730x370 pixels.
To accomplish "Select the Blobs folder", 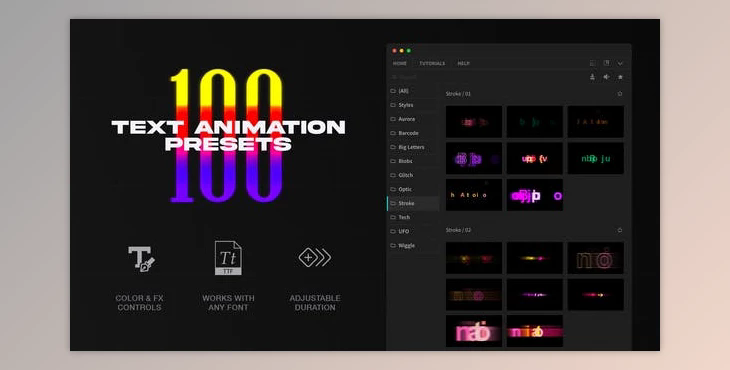I will pyautogui.click(x=413, y=161).
